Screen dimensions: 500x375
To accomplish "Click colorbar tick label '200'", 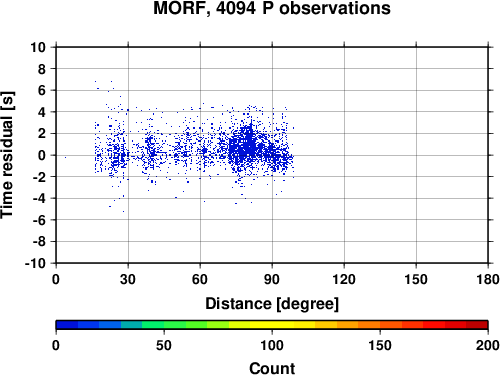I will point(488,345).
